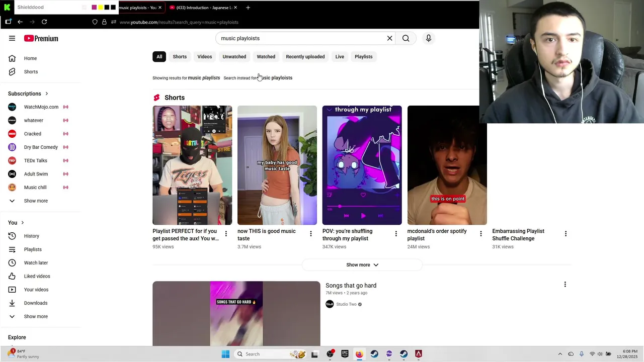Click the shield tracking protection icon
644x362 pixels.
click(95, 22)
